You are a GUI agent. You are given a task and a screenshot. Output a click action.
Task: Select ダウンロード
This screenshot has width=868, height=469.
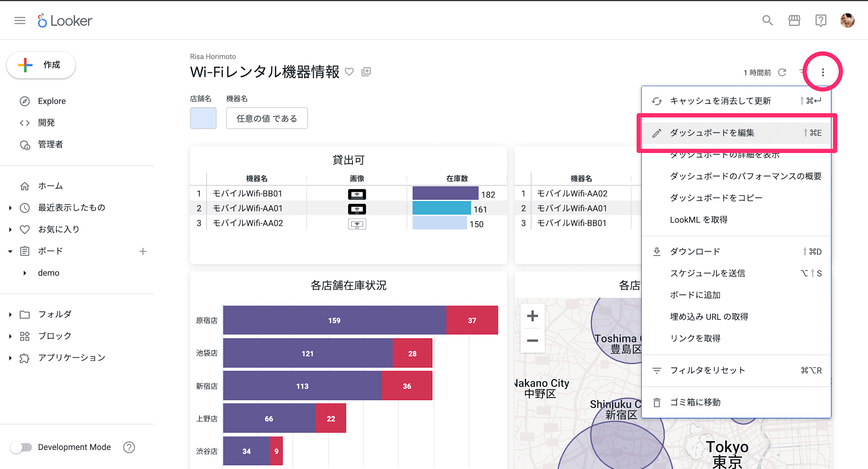tap(736, 252)
